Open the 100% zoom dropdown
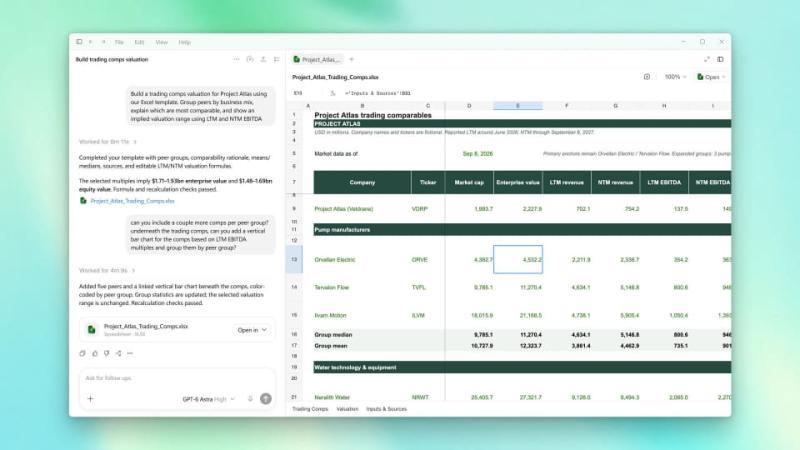Screen dimensions: 800x450 pos(675,77)
